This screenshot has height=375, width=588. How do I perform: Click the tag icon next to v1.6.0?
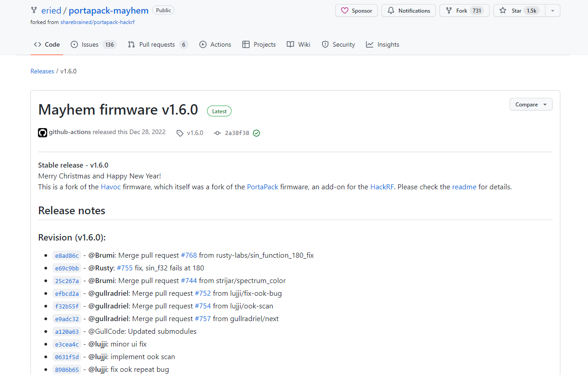pyautogui.click(x=180, y=133)
